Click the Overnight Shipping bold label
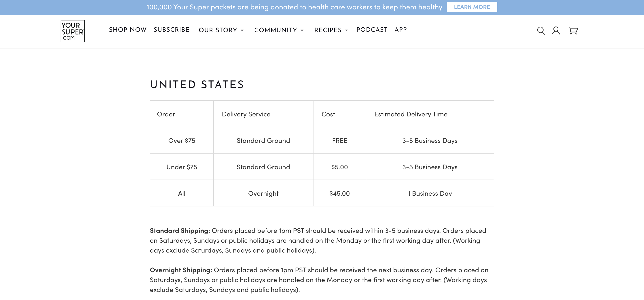The image size is (644, 300). coord(181,270)
